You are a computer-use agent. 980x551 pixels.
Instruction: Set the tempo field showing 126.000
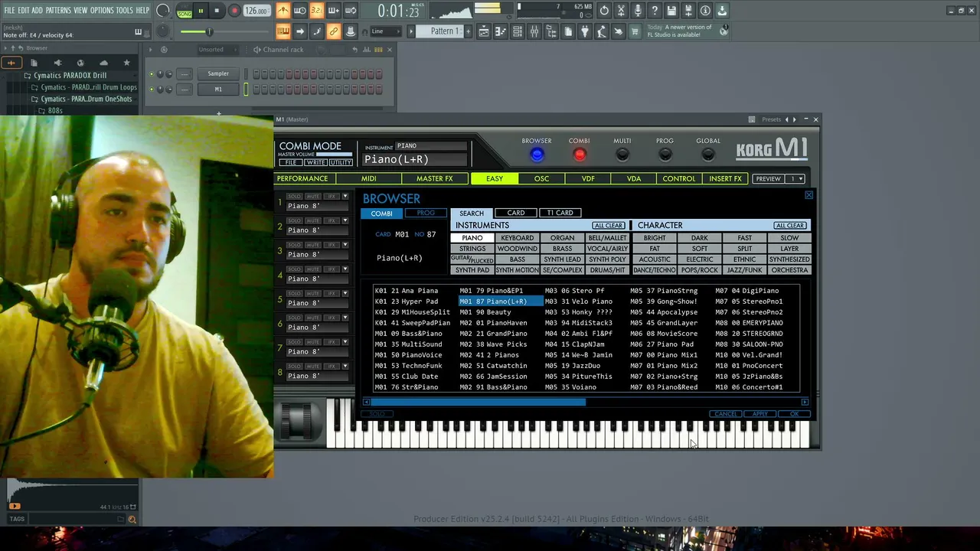click(256, 11)
